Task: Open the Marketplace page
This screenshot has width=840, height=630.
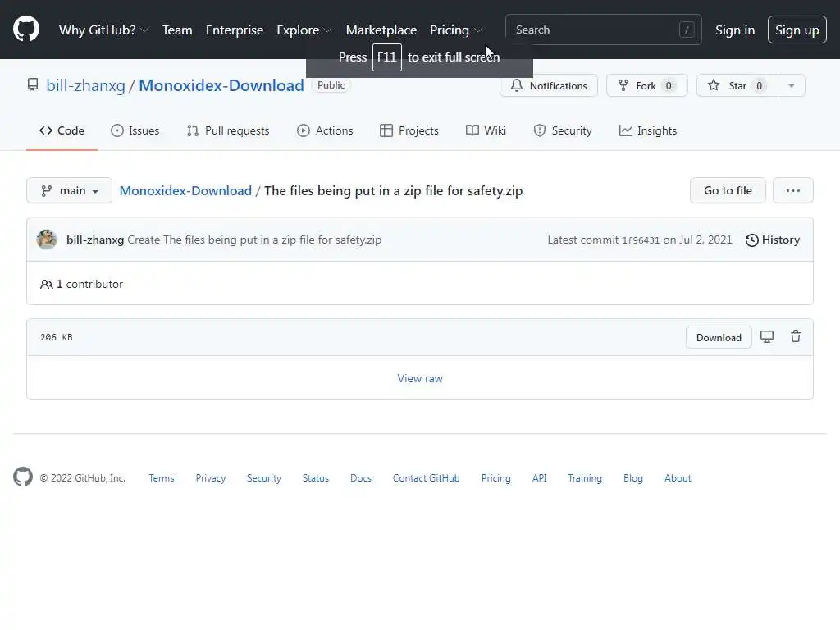Action: pyautogui.click(x=381, y=30)
